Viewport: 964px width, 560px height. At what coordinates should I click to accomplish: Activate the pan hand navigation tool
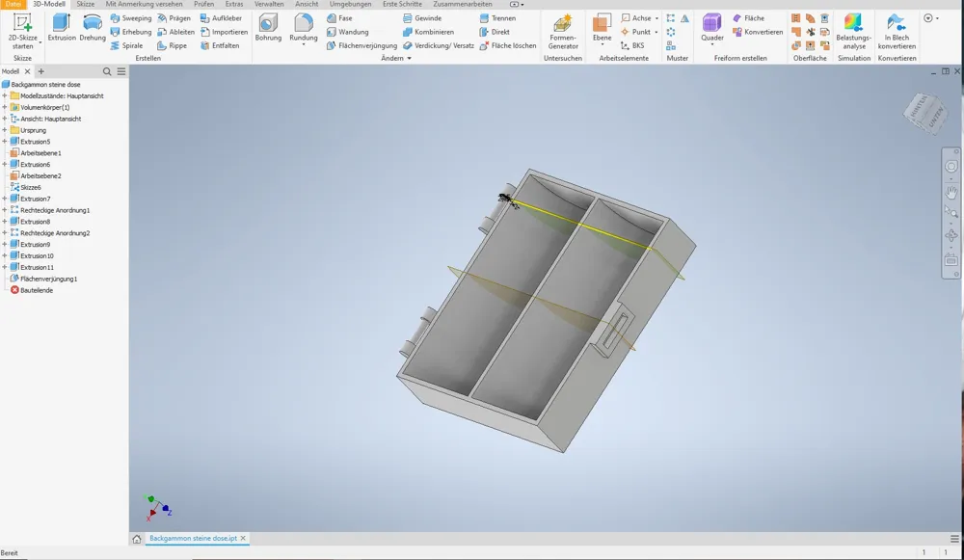951,193
